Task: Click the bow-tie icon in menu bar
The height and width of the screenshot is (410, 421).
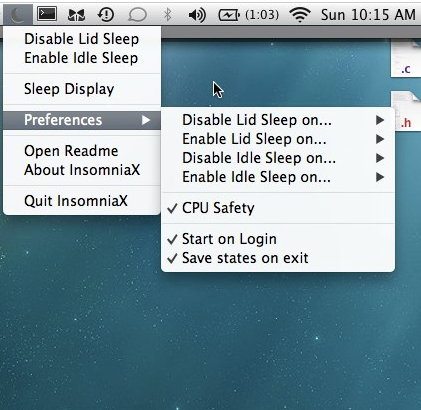Action: pyautogui.click(x=76, y=15)
